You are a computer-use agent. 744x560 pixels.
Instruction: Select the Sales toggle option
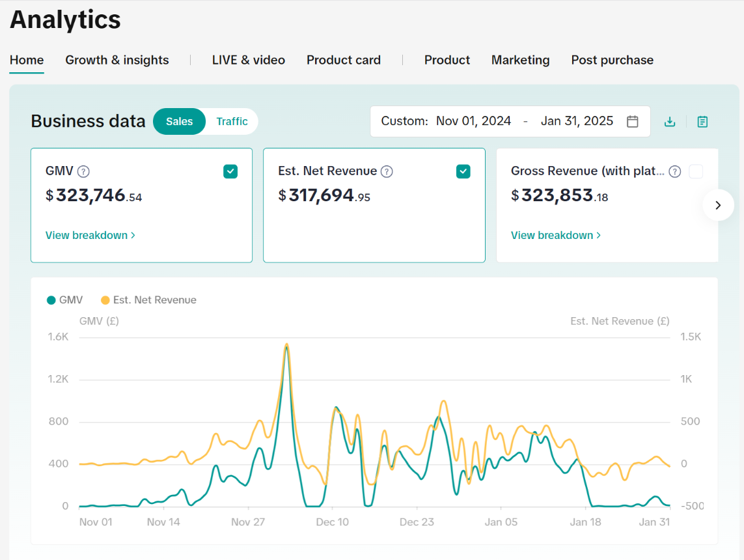(179, 121)
